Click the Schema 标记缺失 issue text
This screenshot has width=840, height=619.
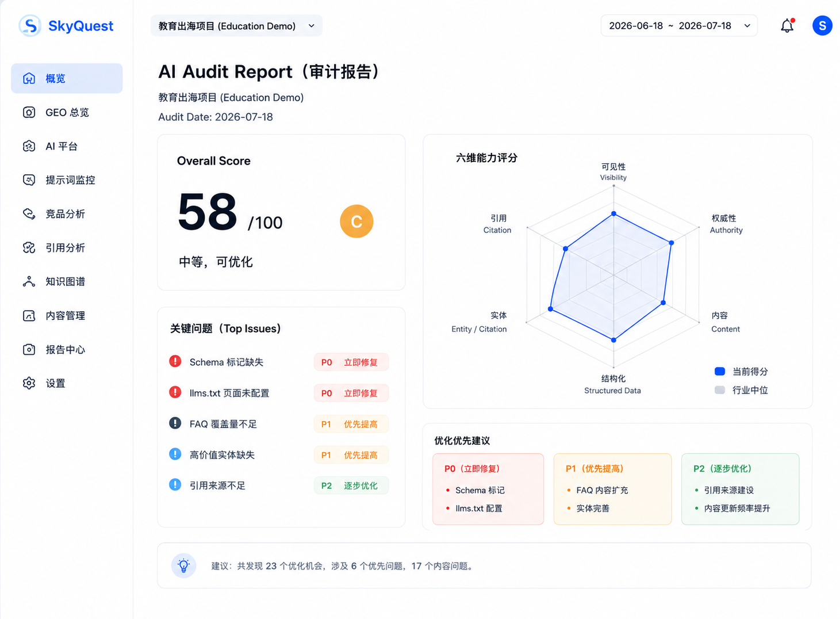pos(227,362)
